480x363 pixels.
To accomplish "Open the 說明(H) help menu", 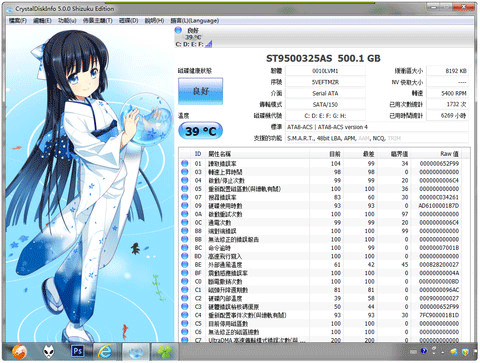I will coord(154,21).
